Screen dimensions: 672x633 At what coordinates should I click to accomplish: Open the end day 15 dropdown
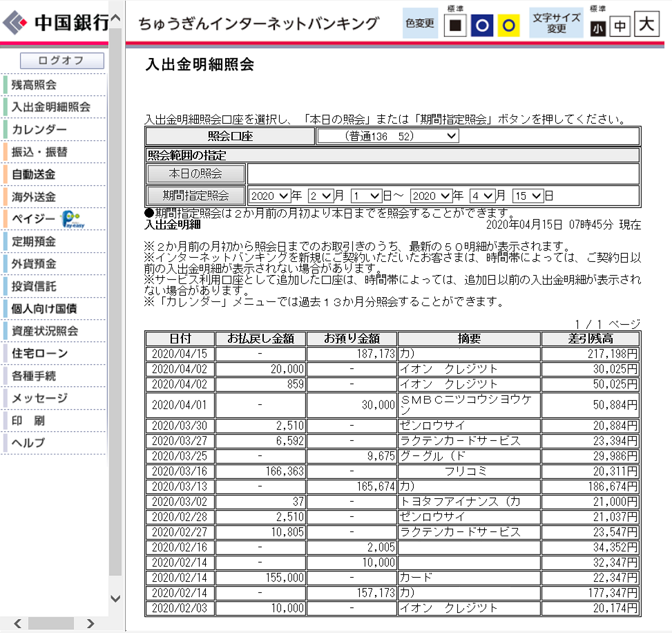point(528,196)
